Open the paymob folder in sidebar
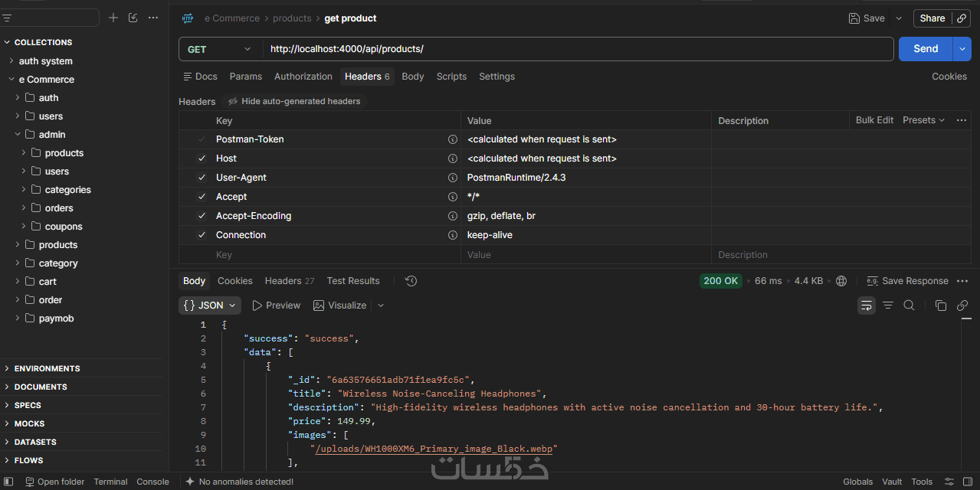This screenshot has height=490, width=980. [56, 318]
